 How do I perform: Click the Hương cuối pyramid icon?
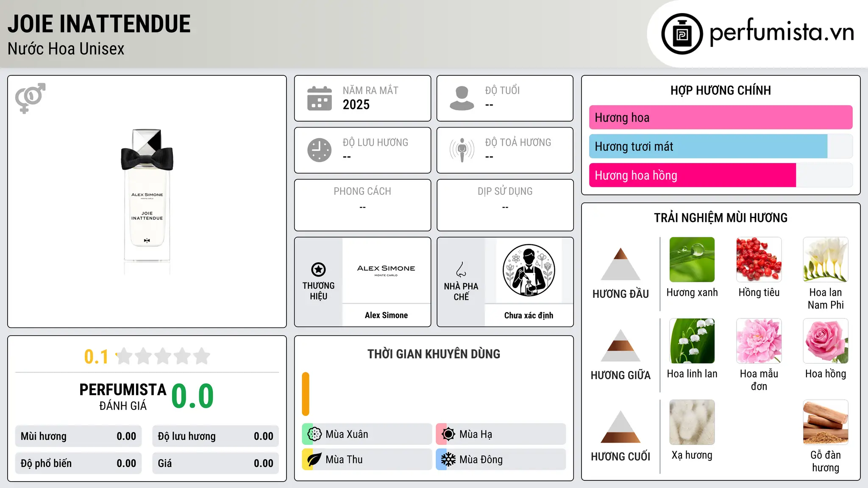coord(621,427)
